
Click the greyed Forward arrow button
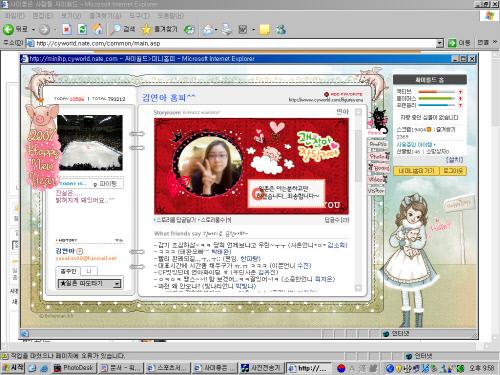[44, 30]
